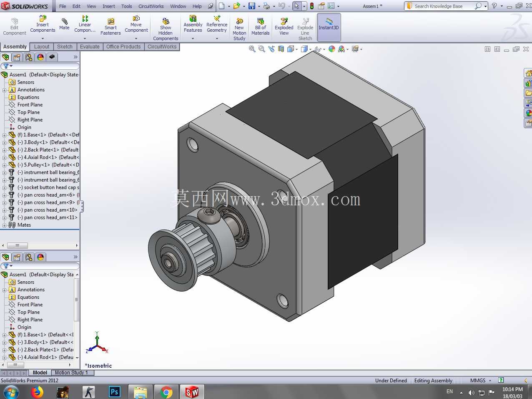Image resolution: width=532 pixels, height=399 pixels.
Task: Click Firefox icon in taskbar
Action: tap(37, 392)
